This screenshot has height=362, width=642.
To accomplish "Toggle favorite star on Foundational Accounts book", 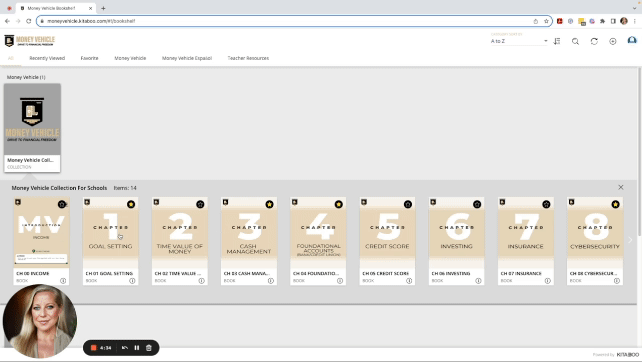I will 339,204.
